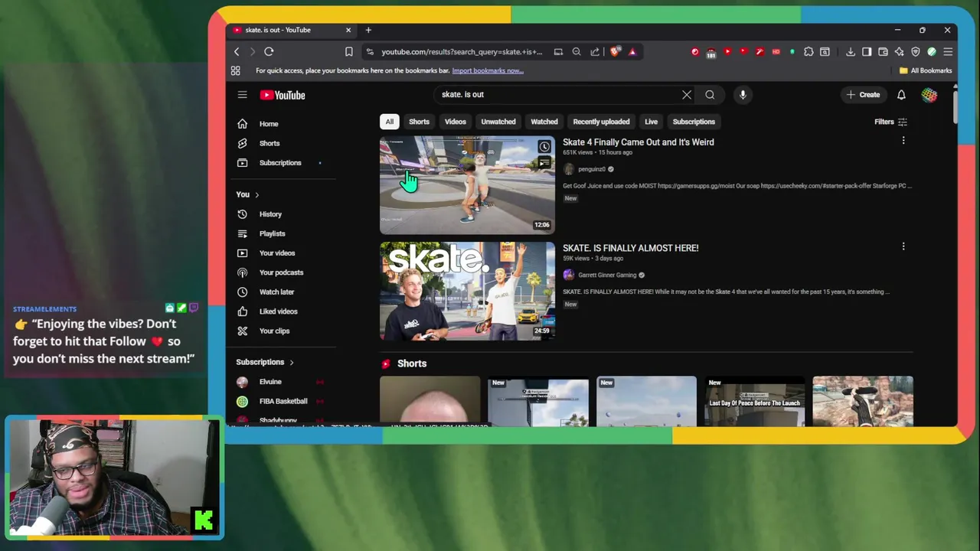The width and height of the screenshot is (980, 551).
Task: Click the browser address bar URL
Action: pyautogui.click(x=462, y=51)
